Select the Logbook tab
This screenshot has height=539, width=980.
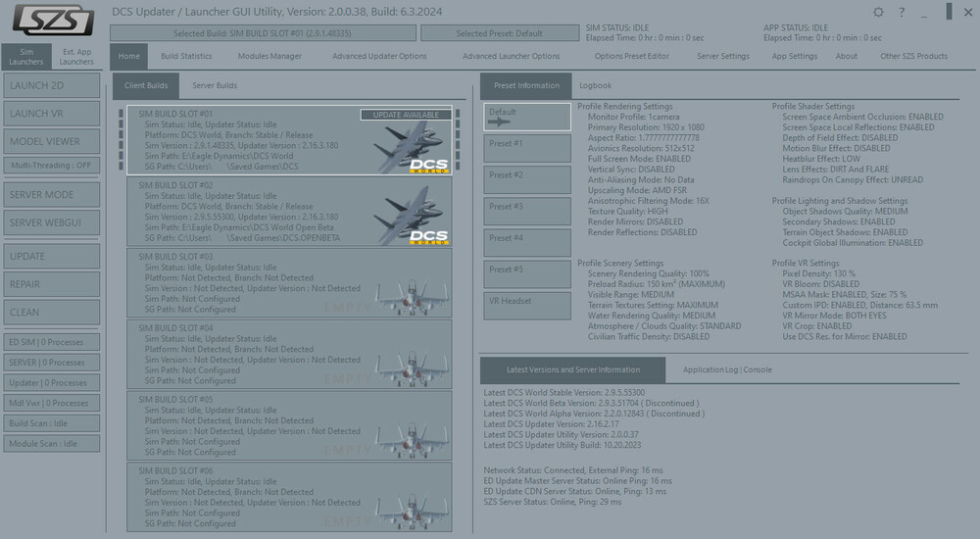click(595, 85)
